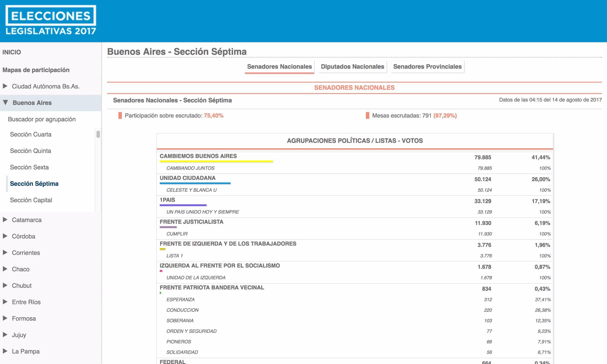Click the yellow Cambiemos Buenos Aires bar

pos(216,162)
